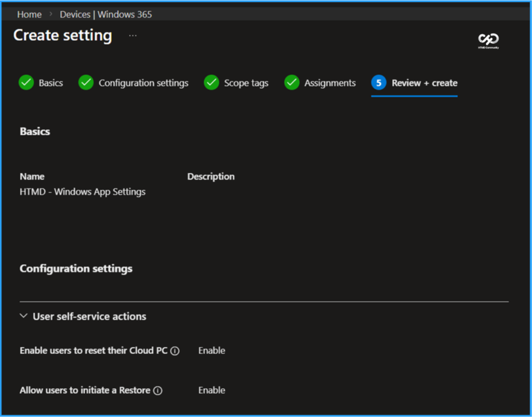Image resolution: width=532 pixels, height=417 pixels.
Task: Click Enable next to Restore setting
Action: (211, 390)
